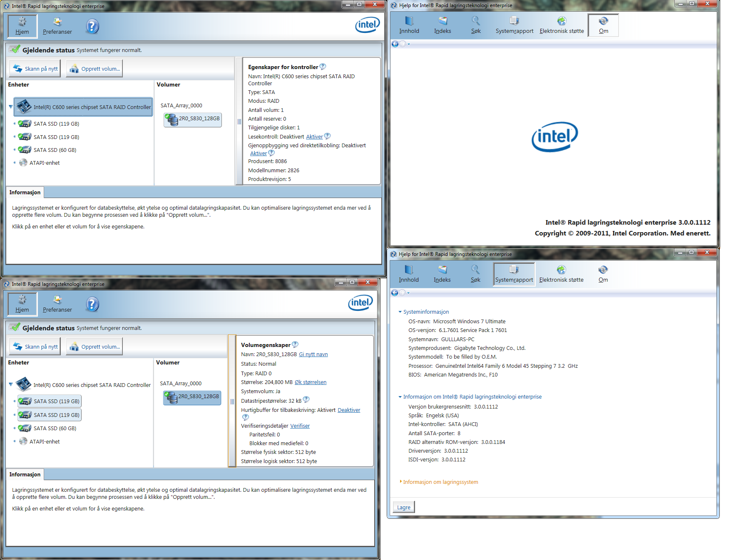Select SATA SSD (60 GB) in top window

[x=47, y=150]
